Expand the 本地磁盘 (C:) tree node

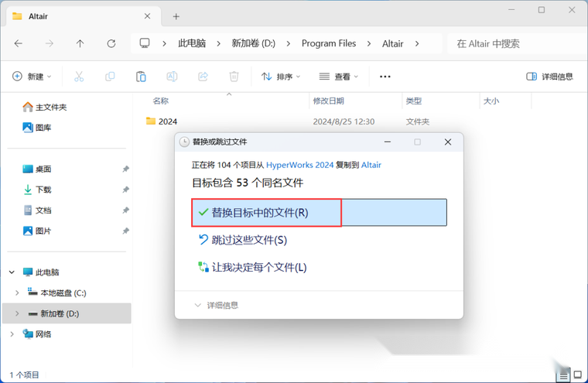(x=17, y=292)
